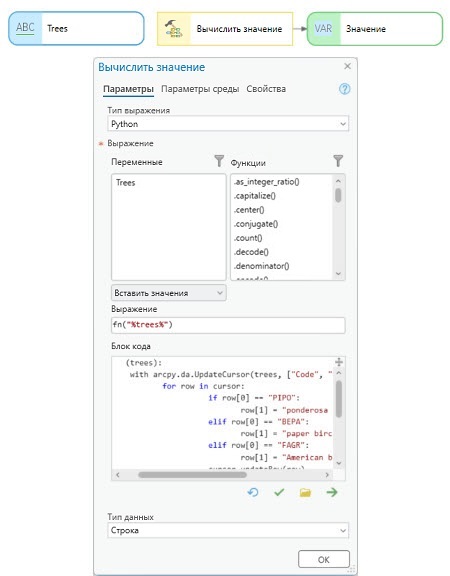Select the Trees string variable node
Image resolution: width=450 pixels, height=576 pixels.
tap(76, 28)
